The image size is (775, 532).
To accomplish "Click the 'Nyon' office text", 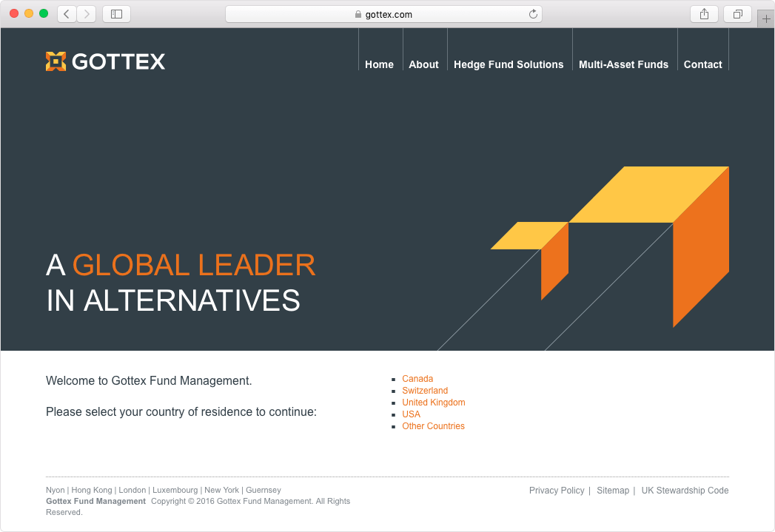I will coord(56,490).
